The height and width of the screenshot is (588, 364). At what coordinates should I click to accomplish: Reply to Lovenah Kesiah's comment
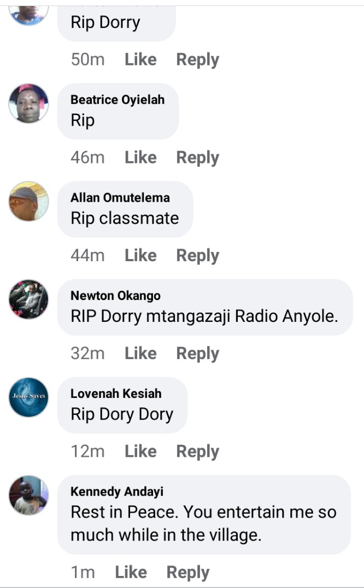tap(197, 451)
